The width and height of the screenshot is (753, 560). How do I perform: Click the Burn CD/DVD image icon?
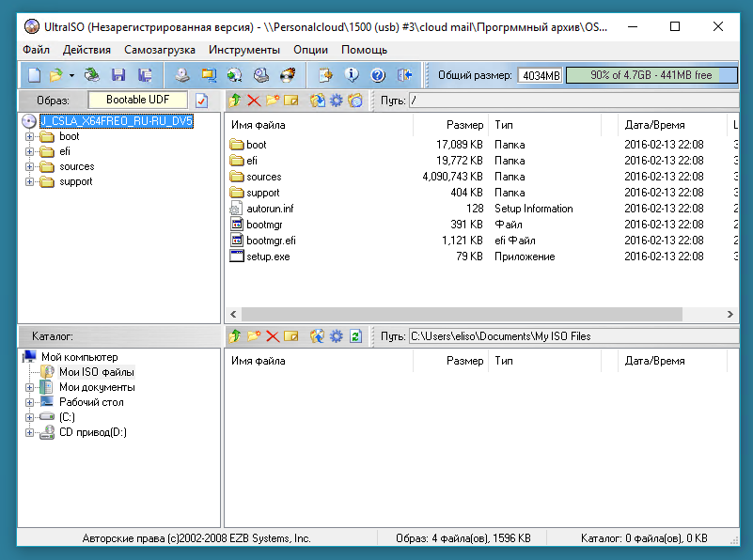point(288,75)
